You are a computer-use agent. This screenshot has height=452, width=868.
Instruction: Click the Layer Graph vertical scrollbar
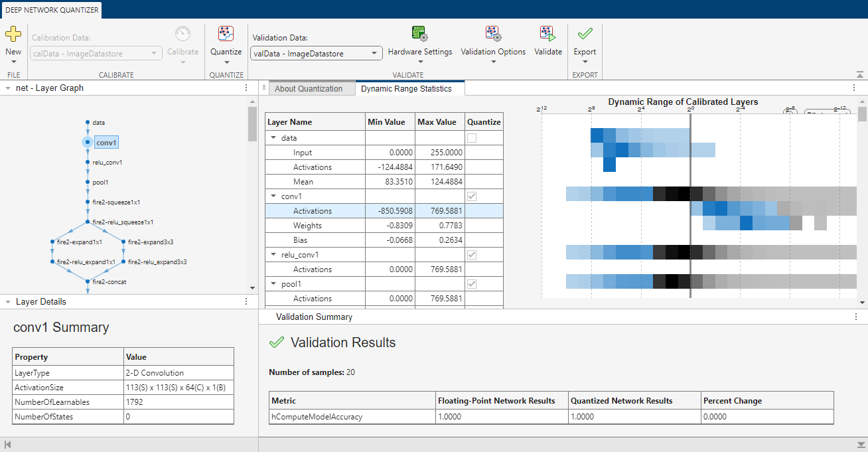[252, 197]
